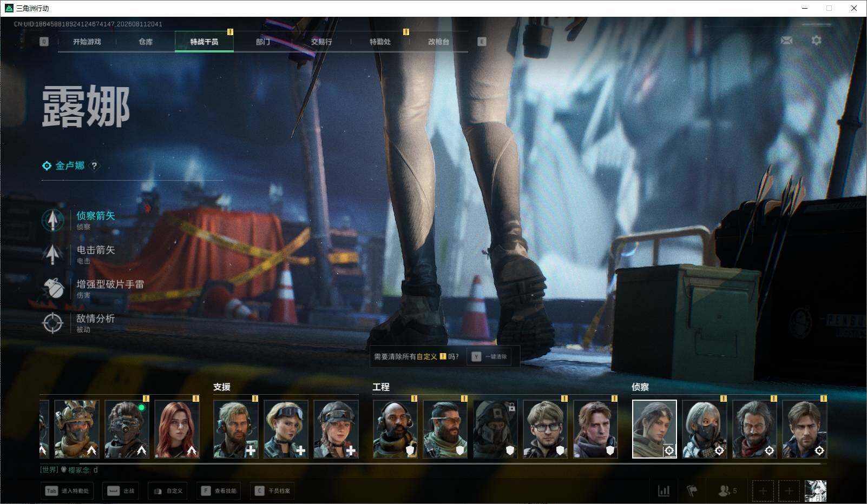The image size is (867, 504).
Task: Click the question mark beside 金卢娜
Action: click(x=94, y=166)
